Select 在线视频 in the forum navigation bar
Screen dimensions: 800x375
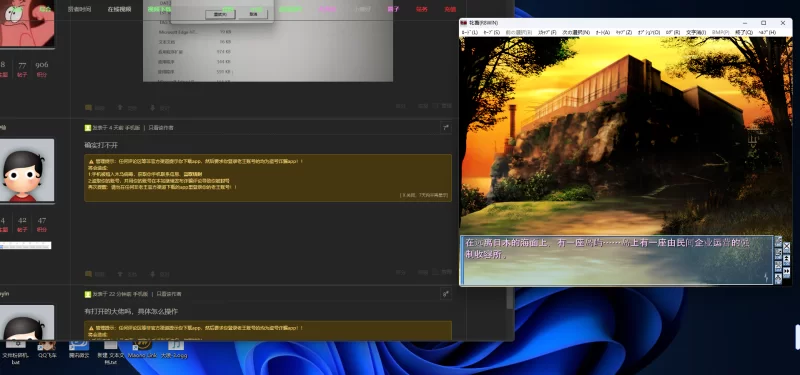[119, 9]
